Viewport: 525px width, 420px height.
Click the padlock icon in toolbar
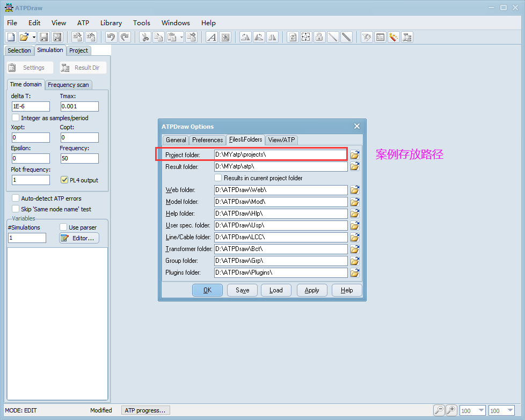[319, 37]
